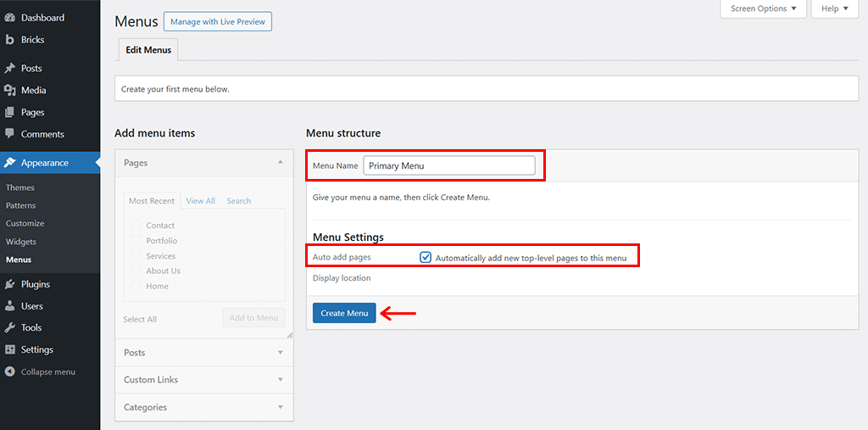Click the Dashboard gauge icon

pyautogui.click(x=9, y=18)
